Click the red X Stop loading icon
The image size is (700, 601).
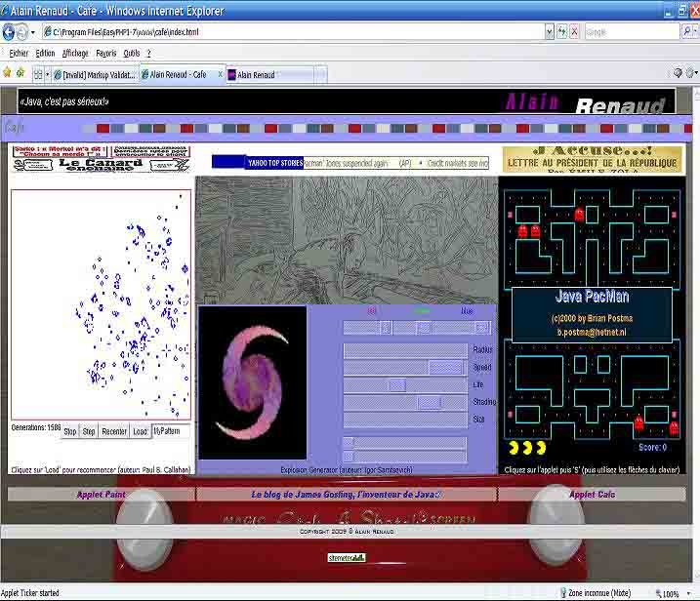coord(574,31)
